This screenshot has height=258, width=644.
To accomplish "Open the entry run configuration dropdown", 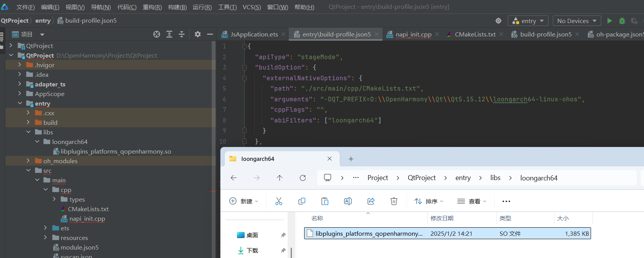I will [x=528, y=21].
